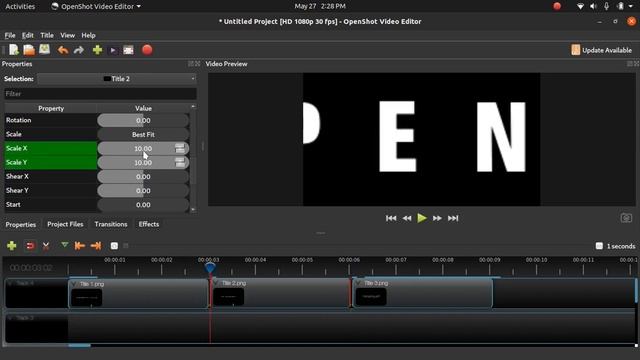Click the fast forward button

pyautogui.click(x=437, y=218)
